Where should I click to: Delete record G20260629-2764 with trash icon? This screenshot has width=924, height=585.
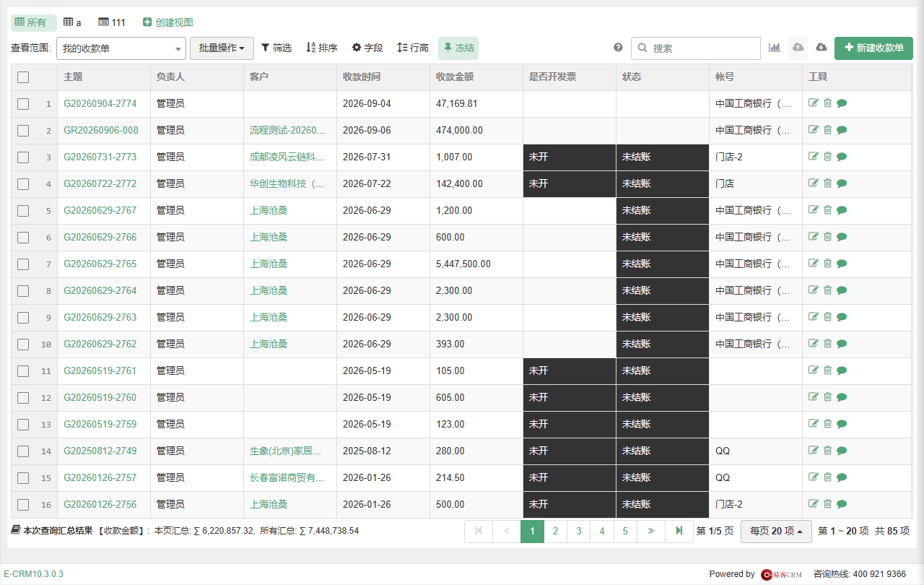coord(828,290)
